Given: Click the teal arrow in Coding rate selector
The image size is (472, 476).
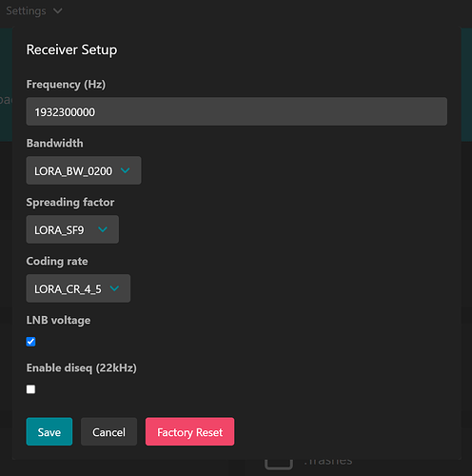Looking at the screenshot, I should pyautogui.click(x=114, y=288).
